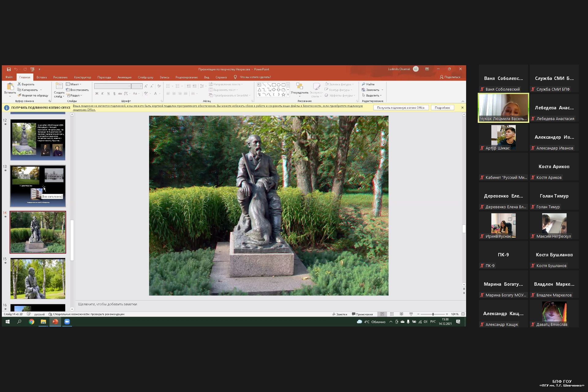Select the oval shape in shapes gallery
The image size is (588, 392).
click(279, 85)
